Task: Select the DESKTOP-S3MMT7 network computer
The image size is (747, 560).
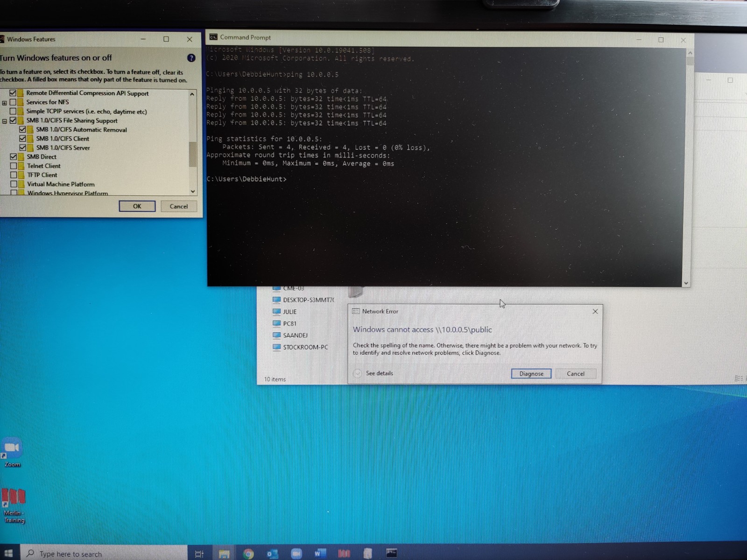Action: pyautogui.click(x=303, y=300)
